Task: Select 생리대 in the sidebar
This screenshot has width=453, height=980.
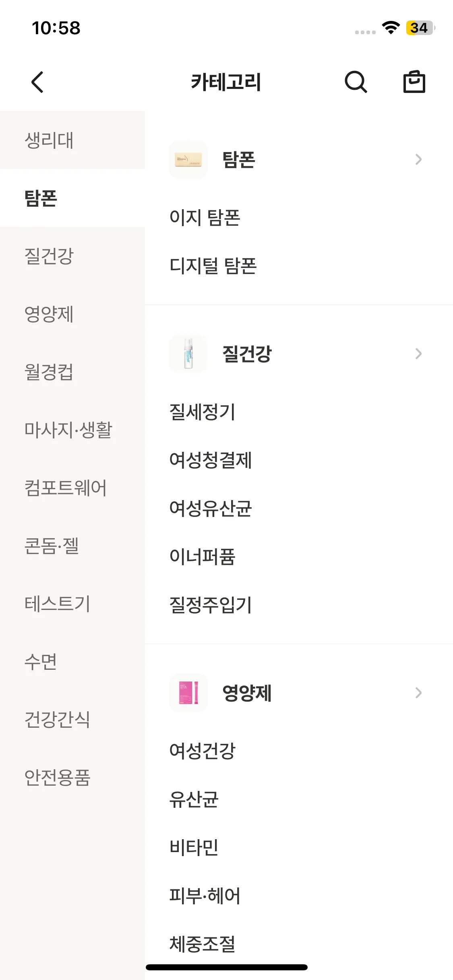Action: [x=49, y=140]
